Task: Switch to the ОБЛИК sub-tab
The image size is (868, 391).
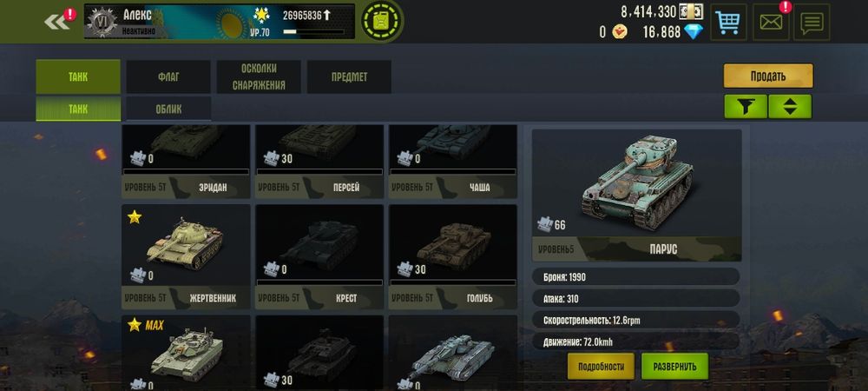Action: (x=168, y=109)
